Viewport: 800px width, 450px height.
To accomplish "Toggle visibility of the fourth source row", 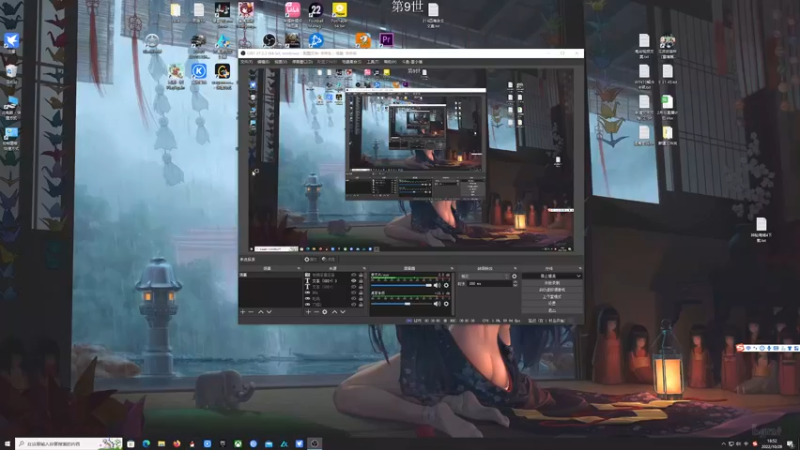I will [354, 293].
